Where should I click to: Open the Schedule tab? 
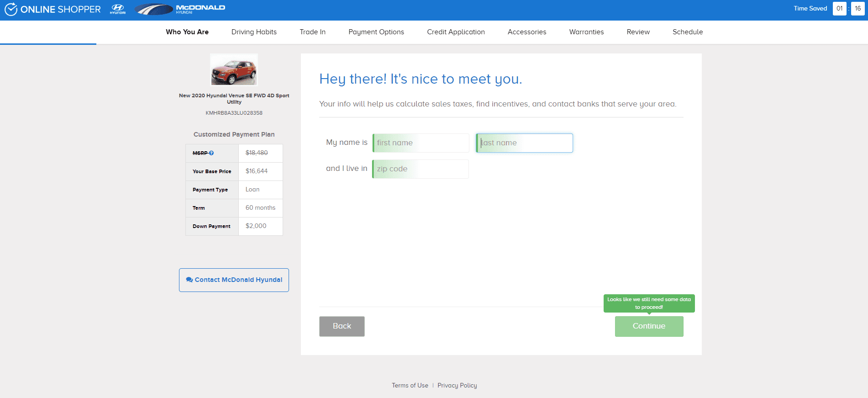(x=688, y=32)
